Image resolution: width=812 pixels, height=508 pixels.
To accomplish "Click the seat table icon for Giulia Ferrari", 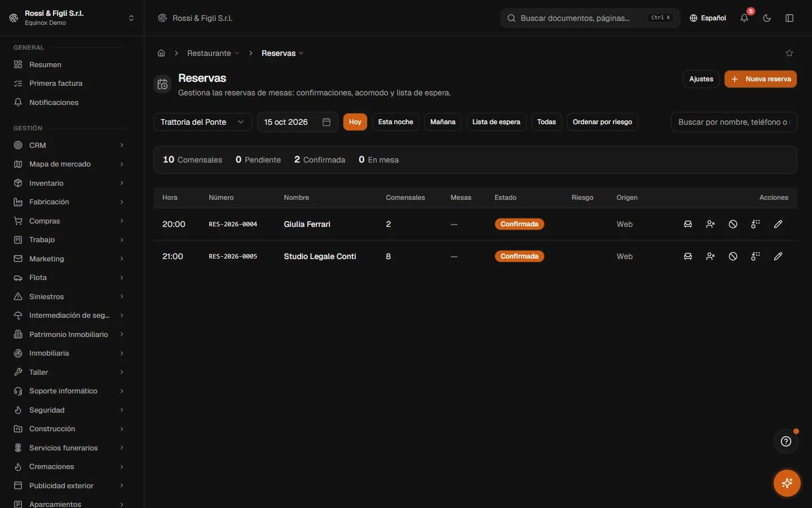I will tap(688, 224).
